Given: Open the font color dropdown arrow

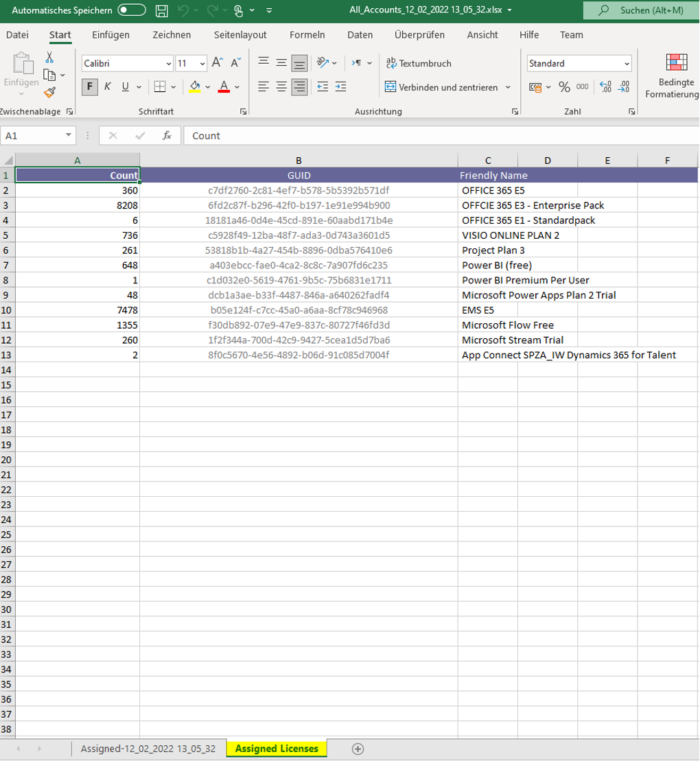Looking at the screenshot, I should (237, 87).
